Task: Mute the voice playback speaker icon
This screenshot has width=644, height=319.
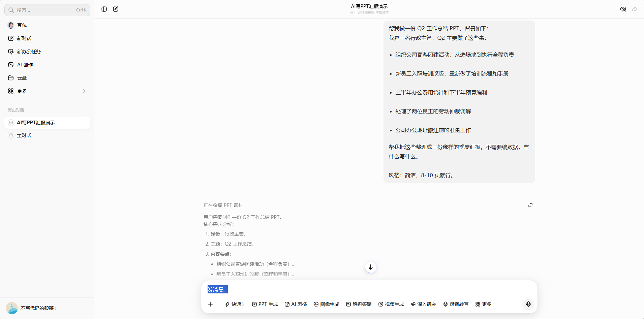Action: pyautogui.click(x=623, y=9)
